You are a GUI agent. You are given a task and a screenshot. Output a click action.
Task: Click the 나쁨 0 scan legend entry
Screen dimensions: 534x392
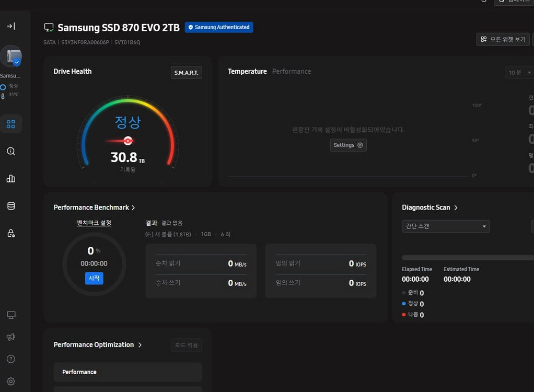[x=413, y=315]
